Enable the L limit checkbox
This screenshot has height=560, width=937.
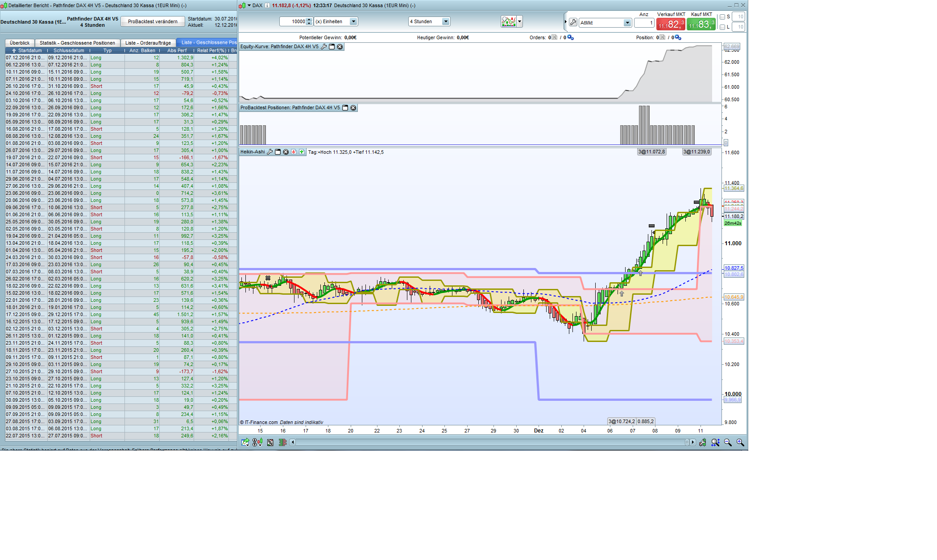722,27
